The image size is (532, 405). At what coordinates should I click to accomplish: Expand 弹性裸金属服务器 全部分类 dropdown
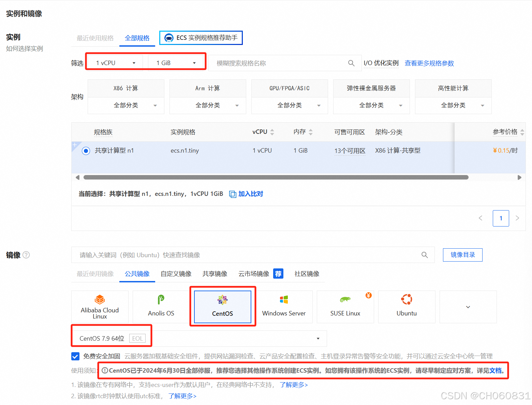(x=371, y=106)
